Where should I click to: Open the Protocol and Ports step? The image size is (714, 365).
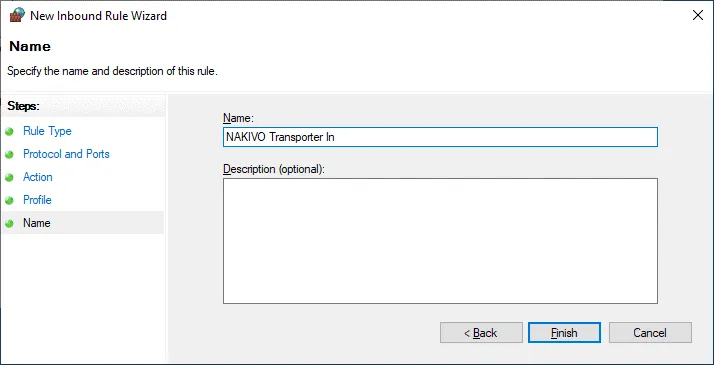click(66, 154)
